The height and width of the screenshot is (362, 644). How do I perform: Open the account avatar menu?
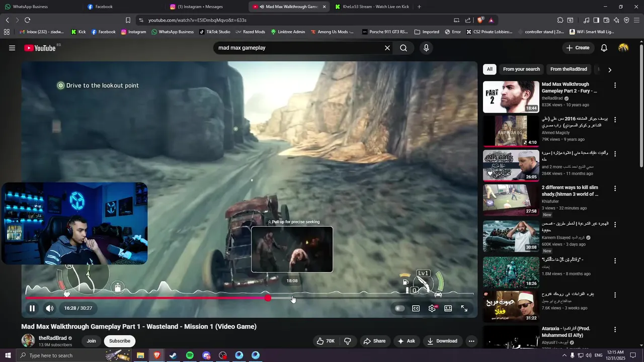(x=623, y=48)
